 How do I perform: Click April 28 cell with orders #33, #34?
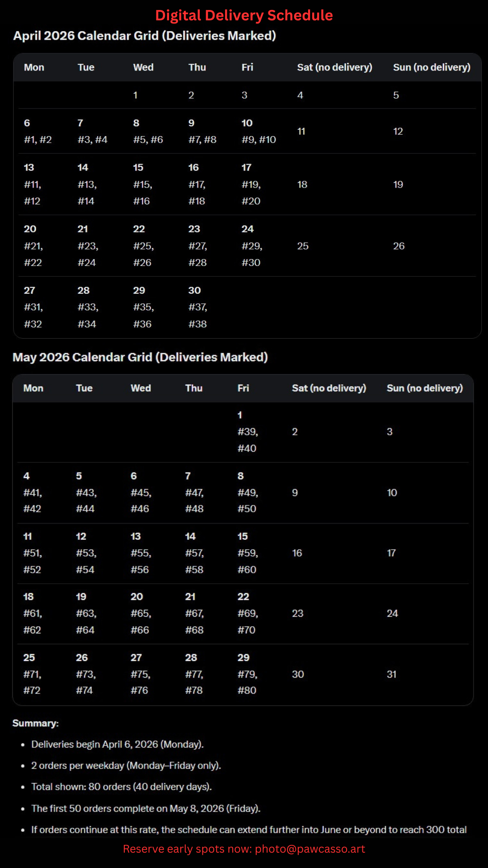point(88,307)
